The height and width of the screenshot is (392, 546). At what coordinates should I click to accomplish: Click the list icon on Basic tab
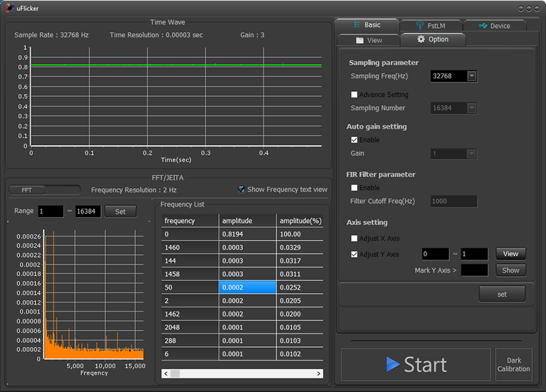click(x=357, y=25)
